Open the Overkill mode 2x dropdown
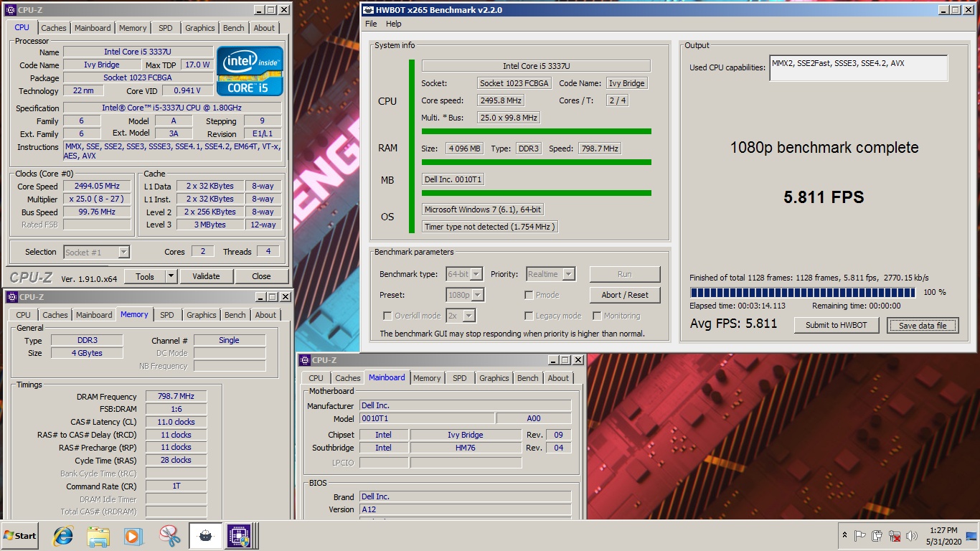This screenshot has height=551, width=980. tap(469, 316)
